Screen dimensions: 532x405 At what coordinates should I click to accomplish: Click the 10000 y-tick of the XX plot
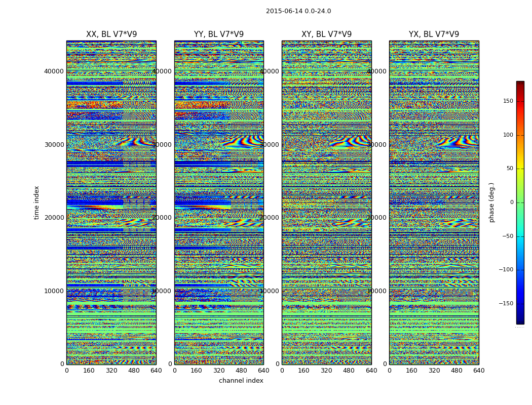pos(54,291)
